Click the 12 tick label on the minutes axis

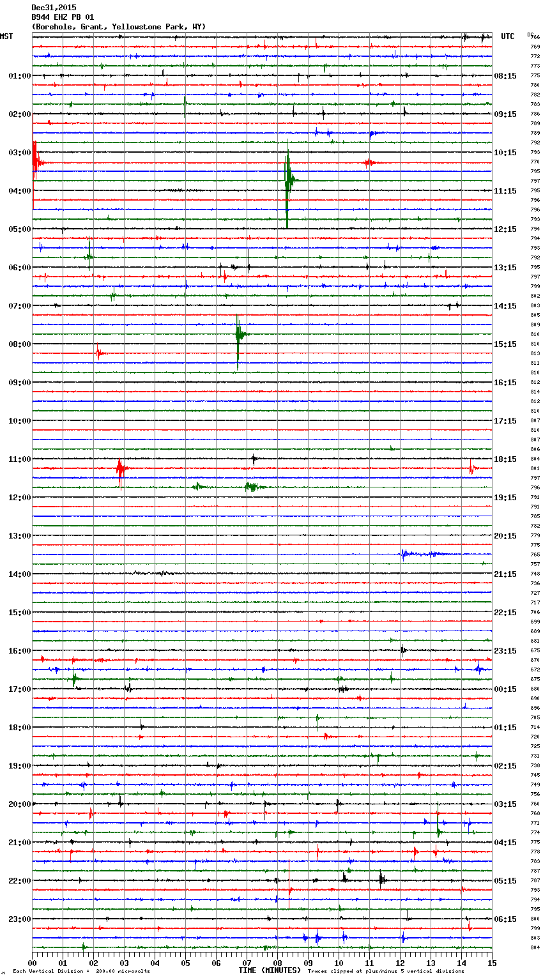click(x=400, y=963)
